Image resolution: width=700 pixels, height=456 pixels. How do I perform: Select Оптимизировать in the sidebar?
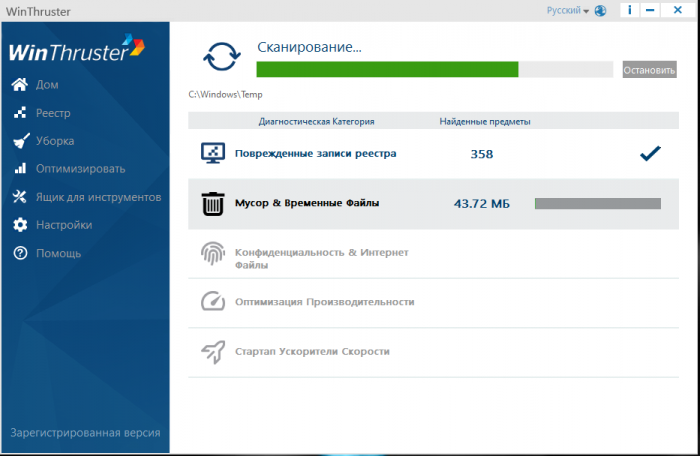click(x=80, y=169)
